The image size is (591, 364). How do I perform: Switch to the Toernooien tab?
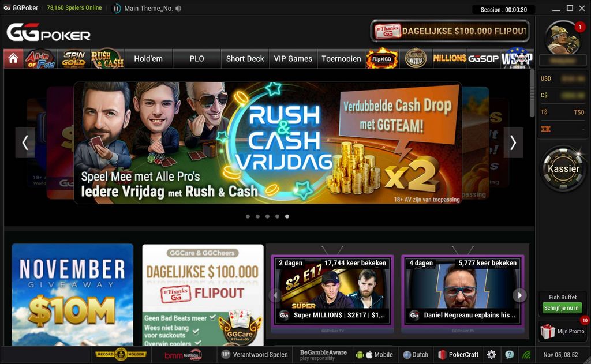341,58
